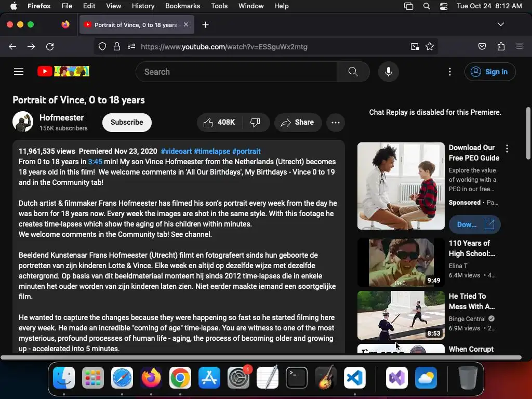Start voice search with microphone icon
The height and width of the screenshot is (399, 532).
(x=389, y=72)
